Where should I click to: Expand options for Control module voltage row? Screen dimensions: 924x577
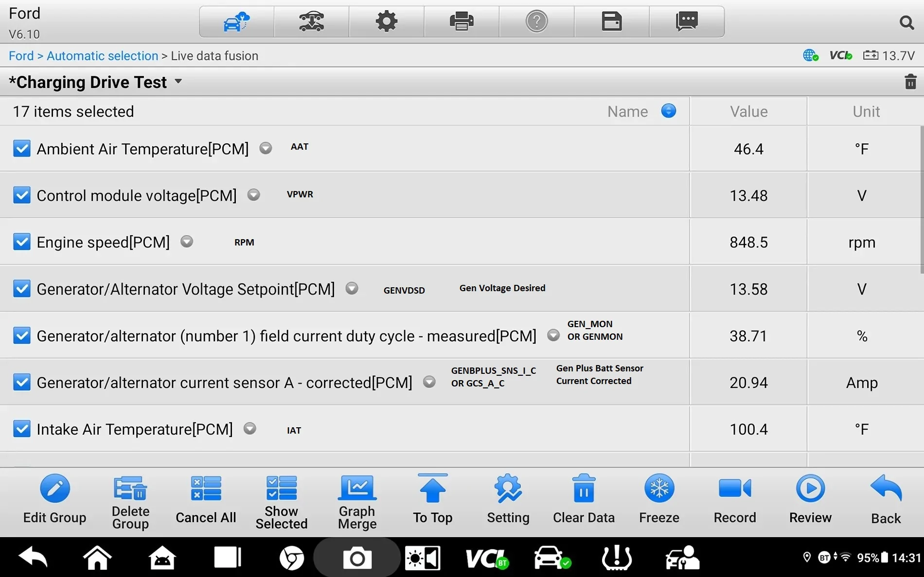(x=253, y=194)
